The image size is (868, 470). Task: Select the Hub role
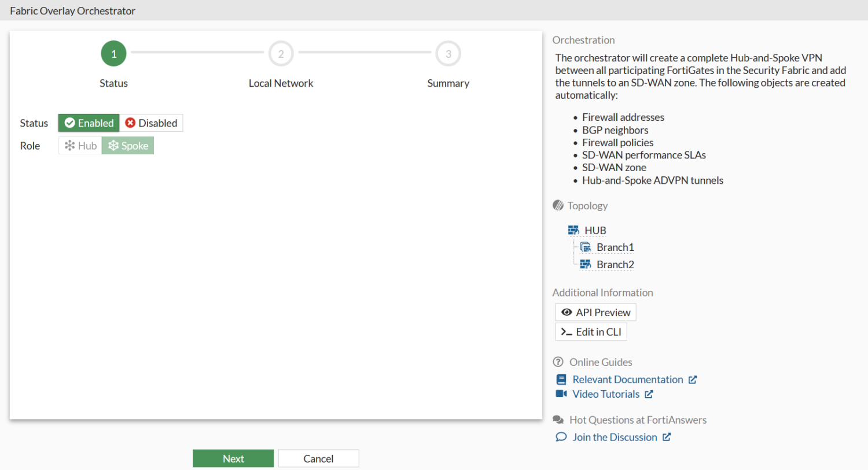(x=79, y=145)
